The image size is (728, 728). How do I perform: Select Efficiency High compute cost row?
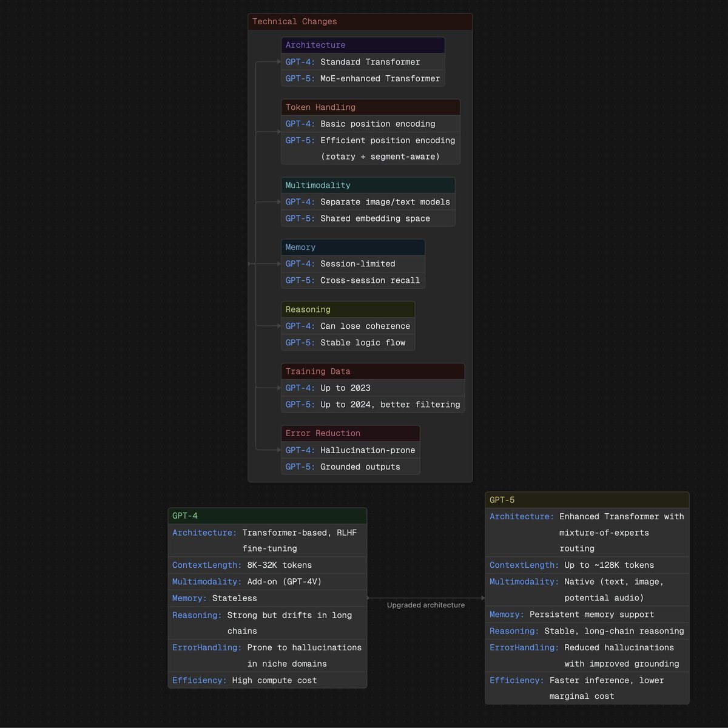coord(268,680)
